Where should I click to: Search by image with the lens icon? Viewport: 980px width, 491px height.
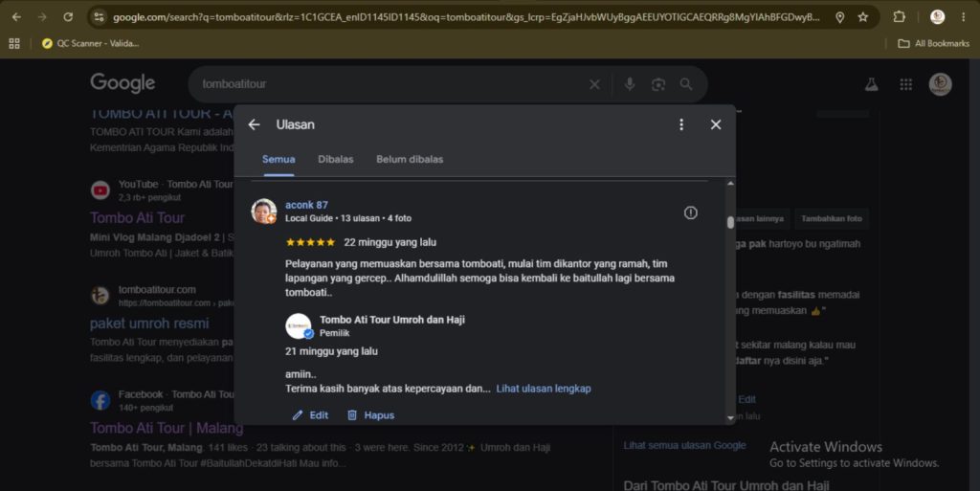click(658, 83)
